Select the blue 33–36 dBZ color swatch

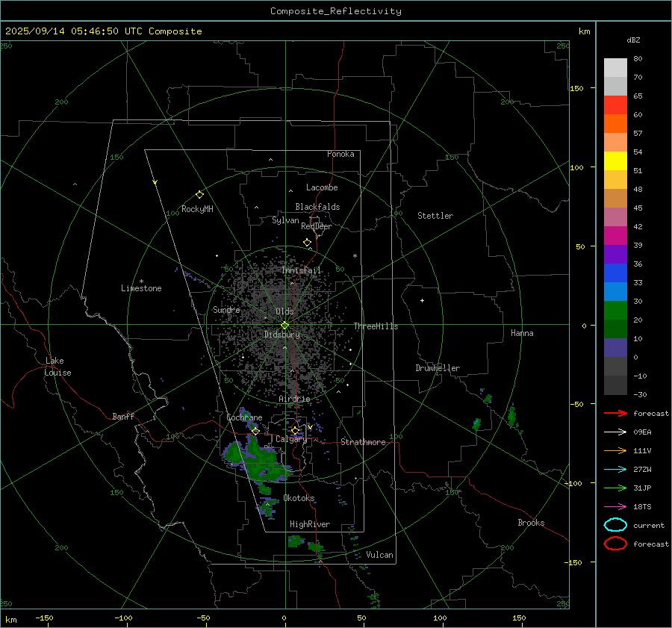(615, 273)
